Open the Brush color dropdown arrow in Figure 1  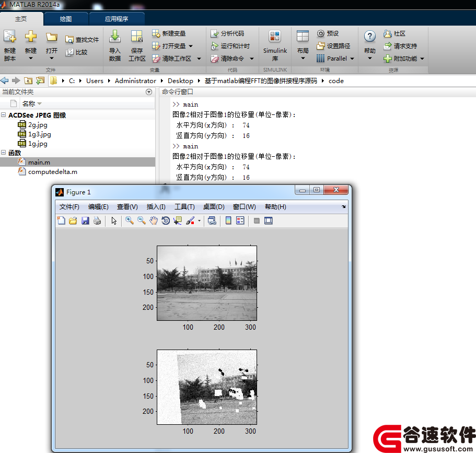(199, 220)
